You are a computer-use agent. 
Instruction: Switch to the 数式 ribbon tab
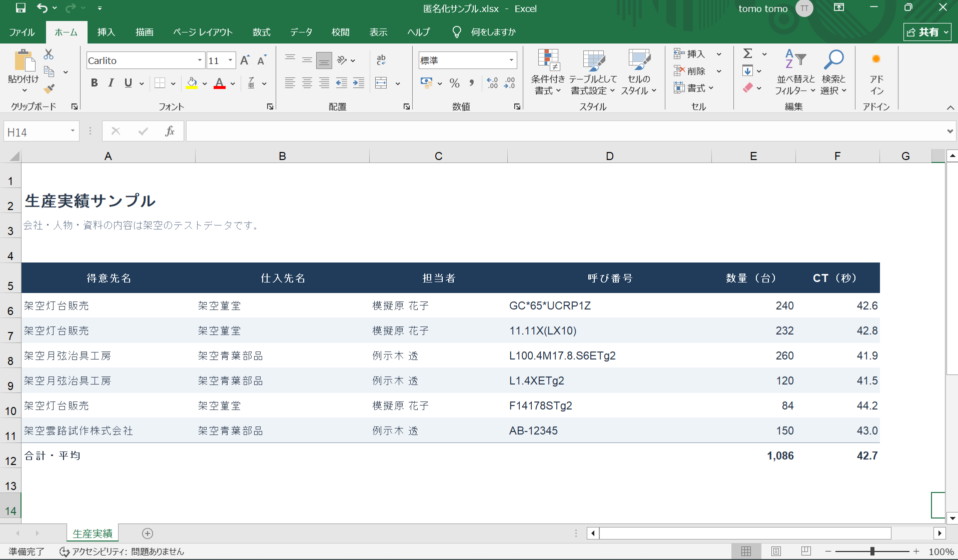261,32
